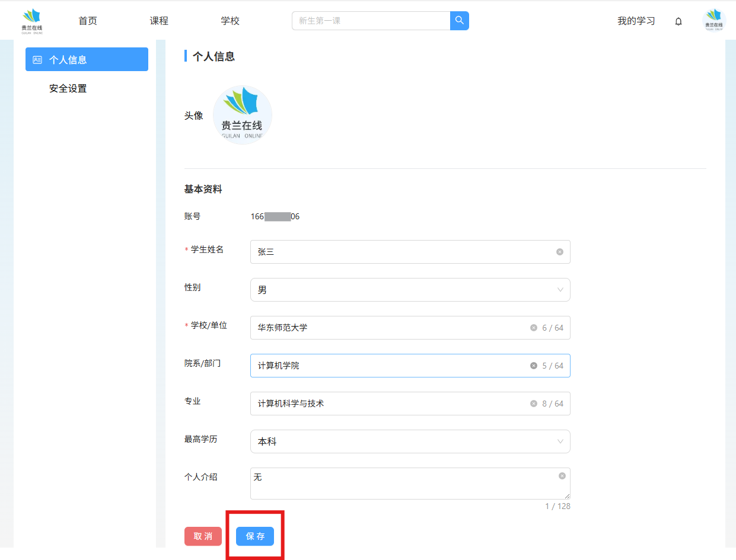Screen dimensions: 736x560
Task: Open the notification bell icon
Action: (678, 21)
